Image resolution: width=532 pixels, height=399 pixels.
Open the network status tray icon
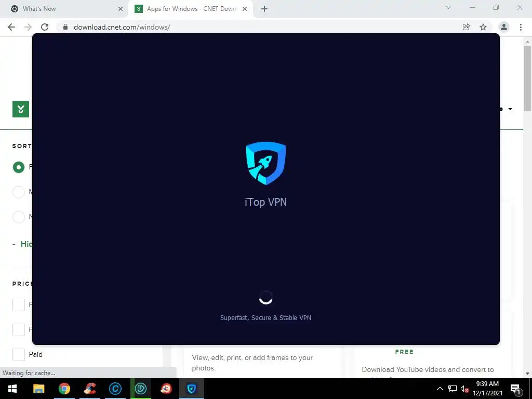[453, 389]
